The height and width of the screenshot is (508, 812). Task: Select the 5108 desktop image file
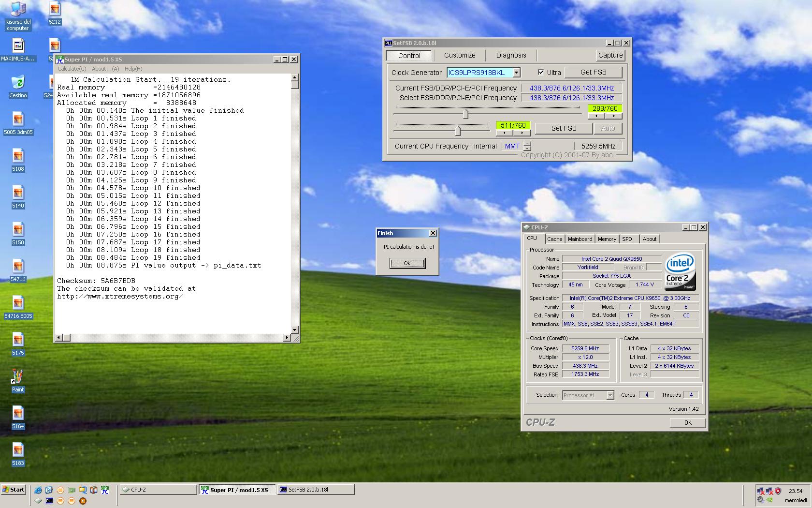[x=18, y=160]
